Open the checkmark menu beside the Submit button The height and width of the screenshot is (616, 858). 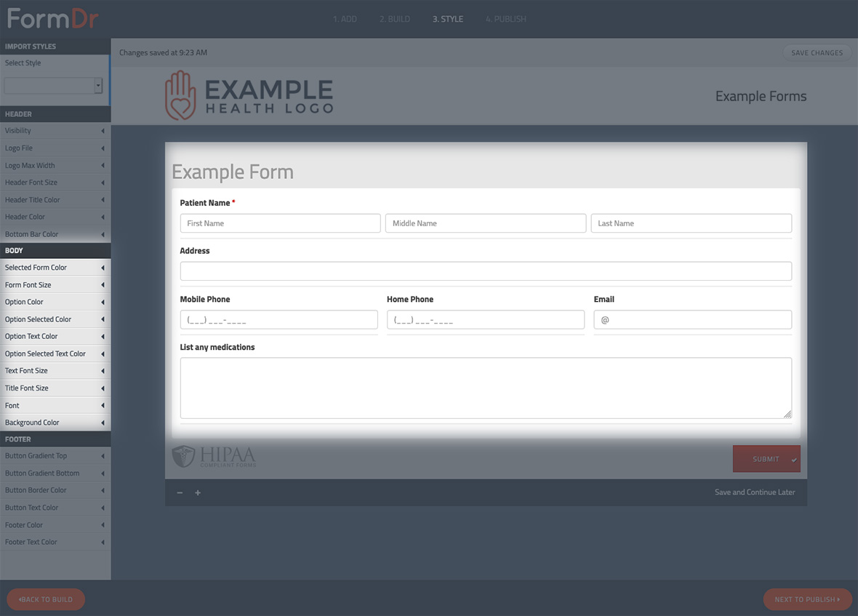(794, 459)
